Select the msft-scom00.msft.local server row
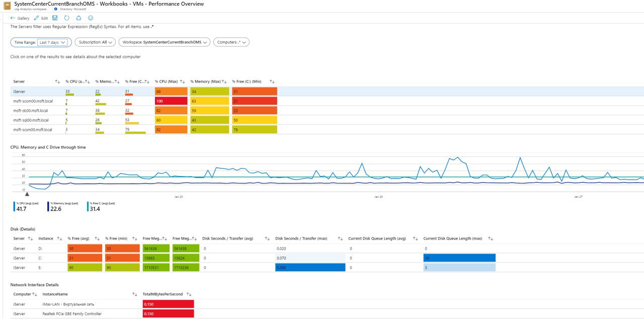The image size is (644, 319). click(x=327, y=101)
